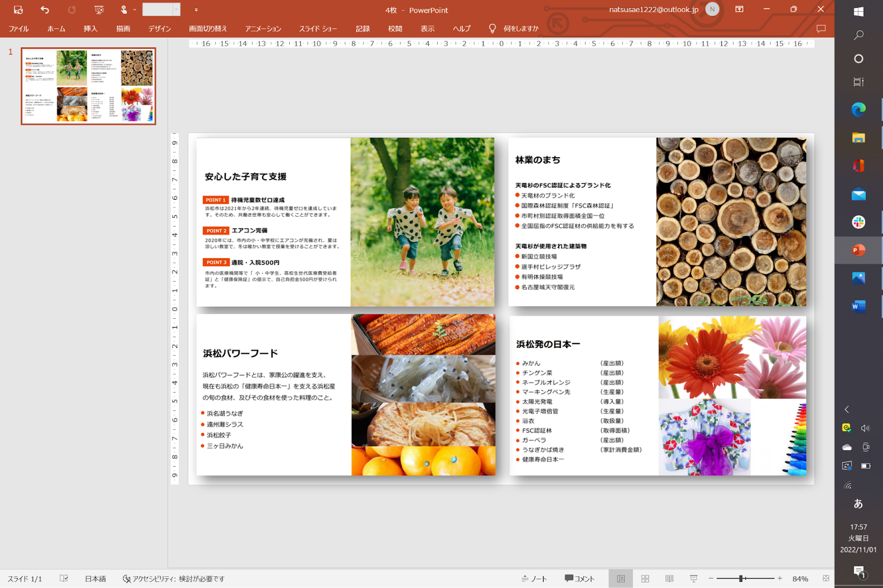
Task: Show hidden system tray icons
Action: click(x=847, y=409)
